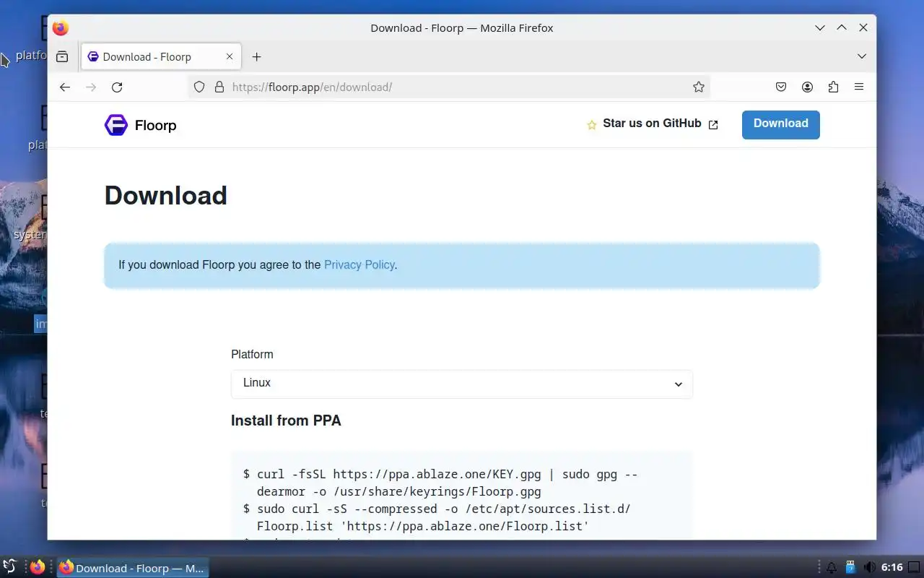Select the Download - Floorp tab
924x578 pixels.
pyautogui.click(x=160, y=56)
